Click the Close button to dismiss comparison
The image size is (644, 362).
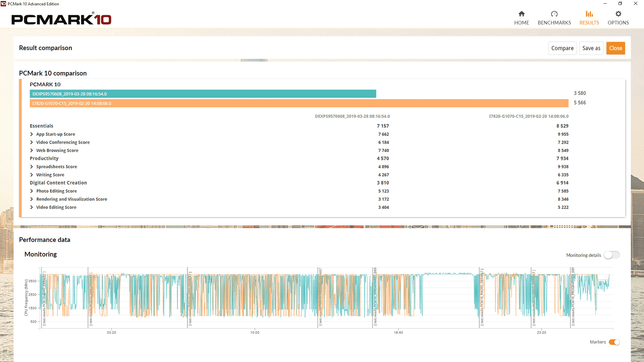pyautogui.click(x=616, y=48)
